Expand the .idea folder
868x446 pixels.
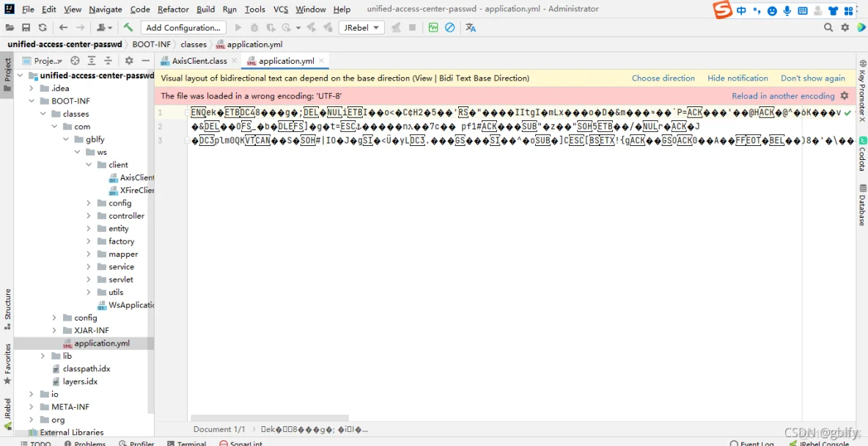point(31,88)
